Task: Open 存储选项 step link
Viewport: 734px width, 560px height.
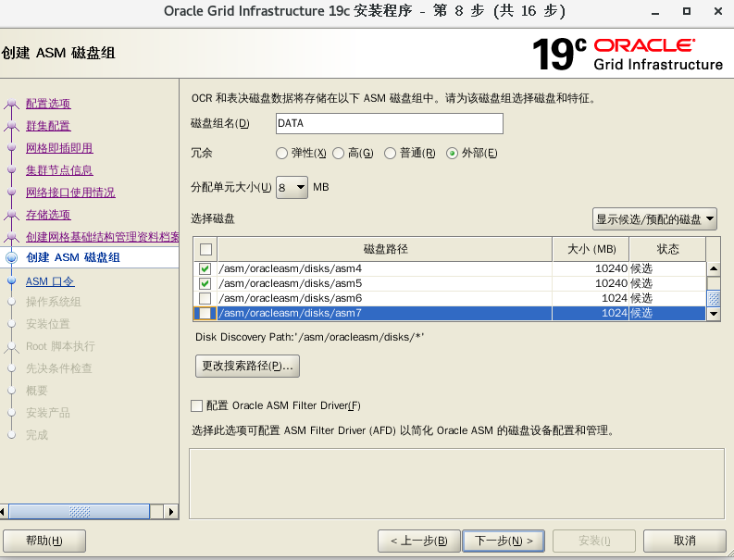Action: pyautogui.click(x=48, y=215)
